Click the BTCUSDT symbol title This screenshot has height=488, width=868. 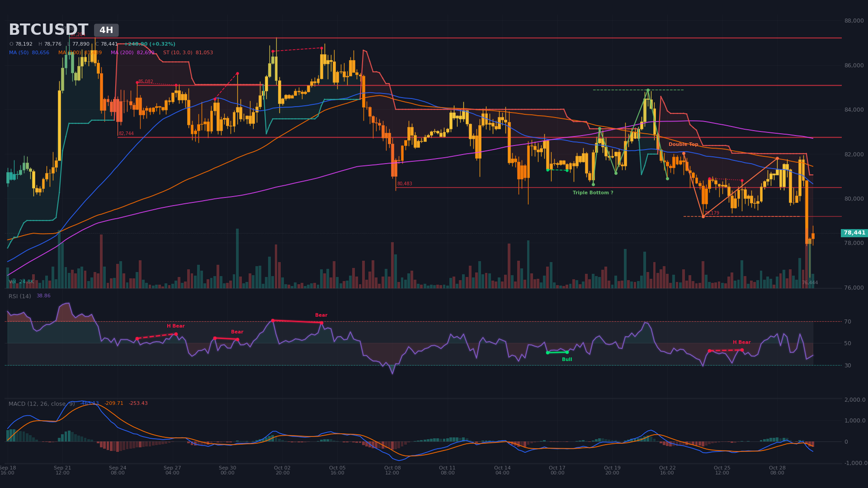coord(48,30)
